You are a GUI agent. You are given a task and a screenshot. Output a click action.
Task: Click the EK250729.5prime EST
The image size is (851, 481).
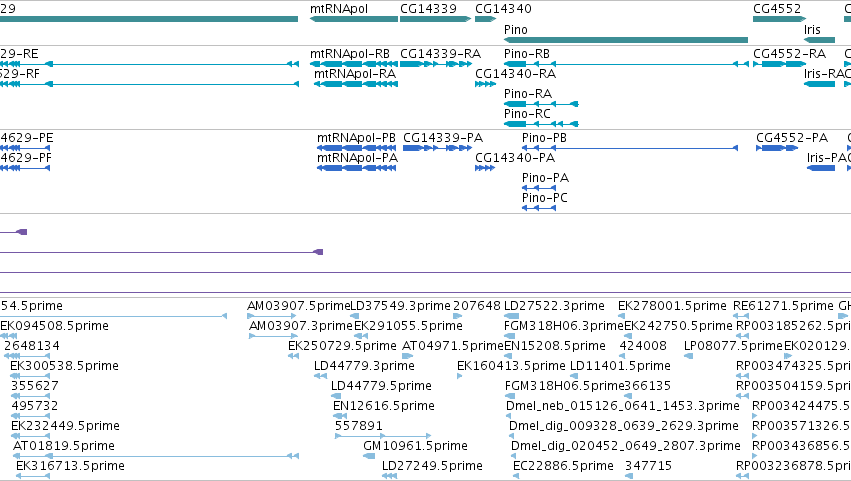pyautogui.click(x=294, y=356)
